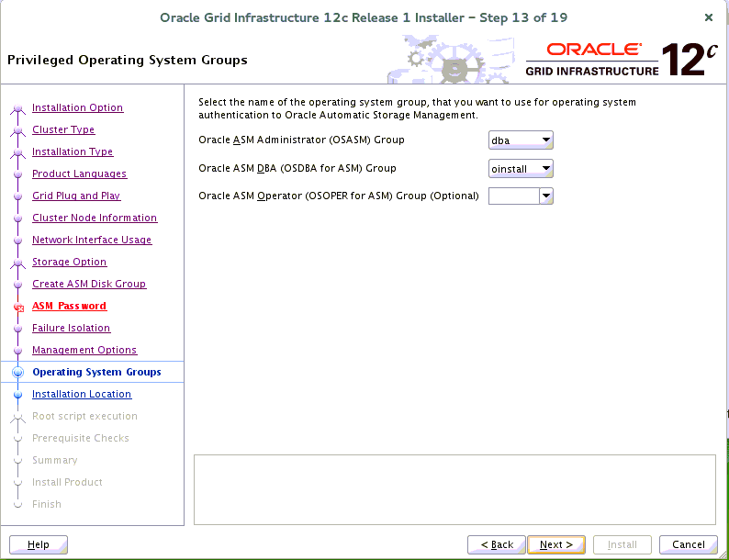
Task: Jump to Product Languages step
Action: [x=80, y=174]
